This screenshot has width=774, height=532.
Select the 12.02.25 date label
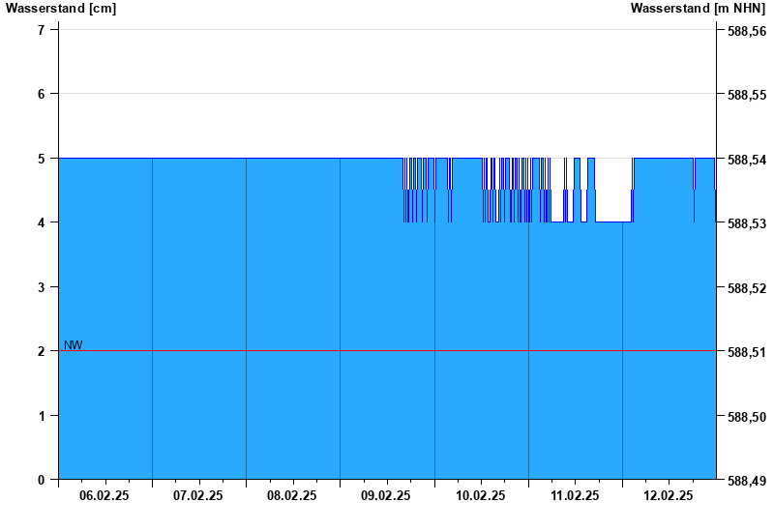coord(669,495)
